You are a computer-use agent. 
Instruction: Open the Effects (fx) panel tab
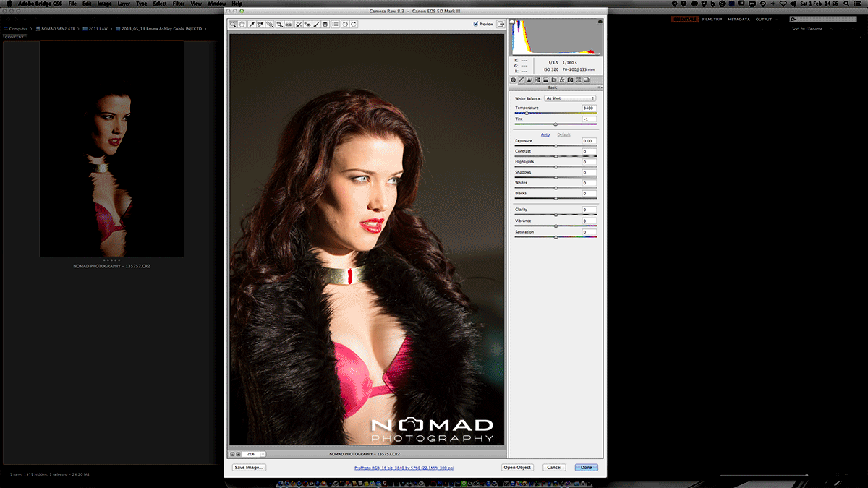click(561, 80)
